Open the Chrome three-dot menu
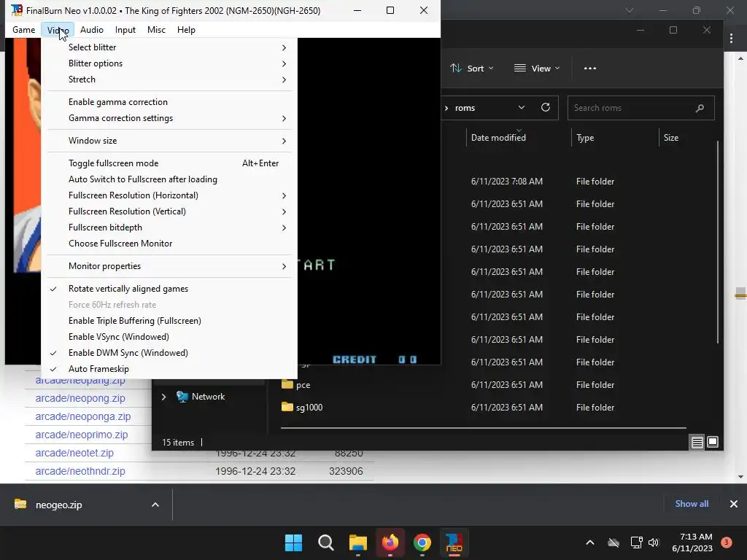The image size is (747, 560). [x=731, y=39]
